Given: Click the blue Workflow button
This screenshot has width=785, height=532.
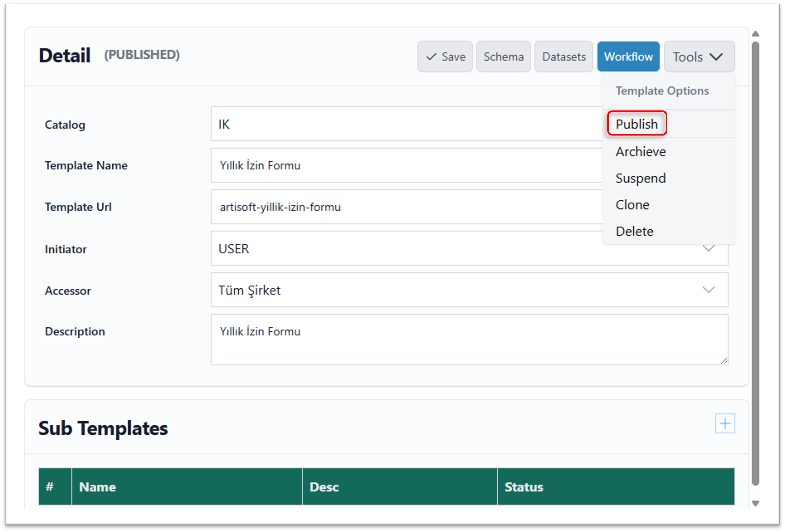Looking at the screenshot, I should coord(628,57).
